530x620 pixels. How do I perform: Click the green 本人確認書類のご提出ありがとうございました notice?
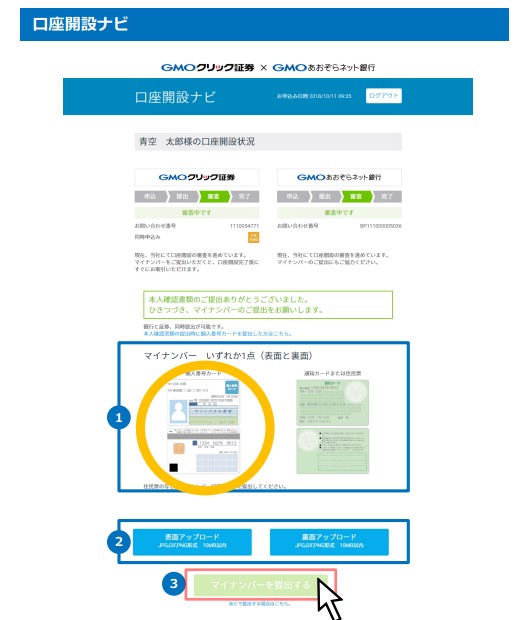point(268,304)
